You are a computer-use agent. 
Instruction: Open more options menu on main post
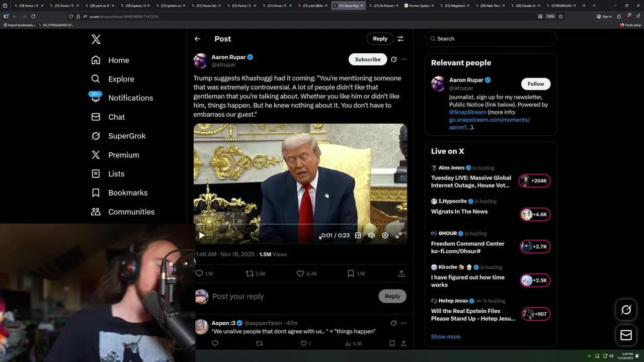[x=404, y=59]
